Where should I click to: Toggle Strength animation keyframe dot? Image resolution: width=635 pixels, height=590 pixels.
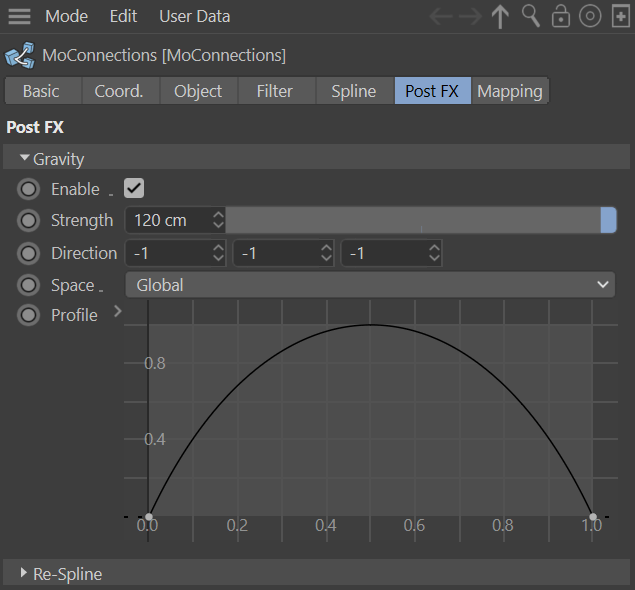click(29, 220)
